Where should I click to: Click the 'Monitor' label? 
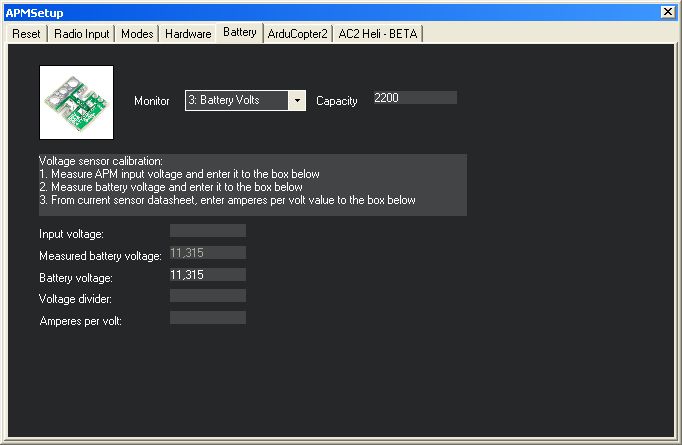point(151,101)
